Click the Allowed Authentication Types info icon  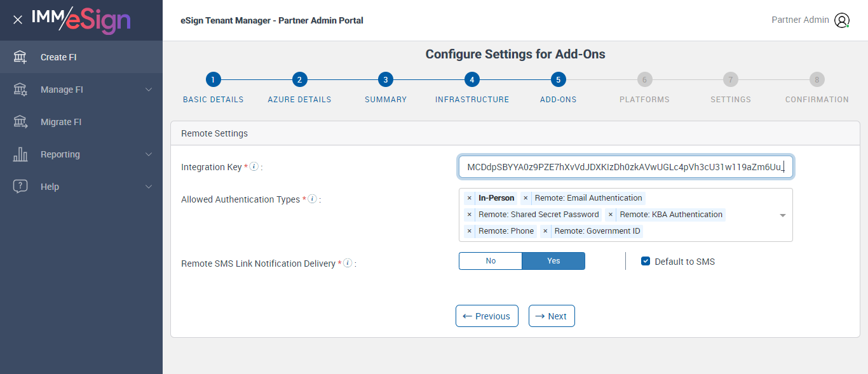312,199
